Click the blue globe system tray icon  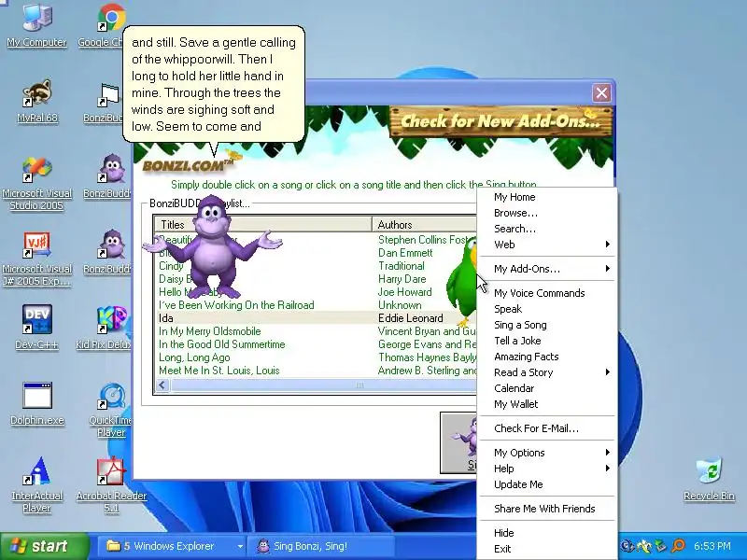coord(627,546)
